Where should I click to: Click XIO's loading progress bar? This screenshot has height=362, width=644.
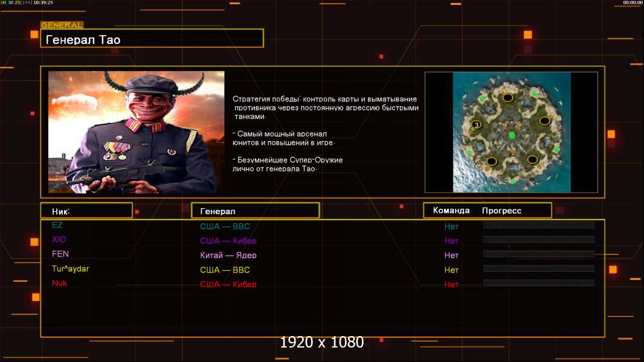click(539, 239)
